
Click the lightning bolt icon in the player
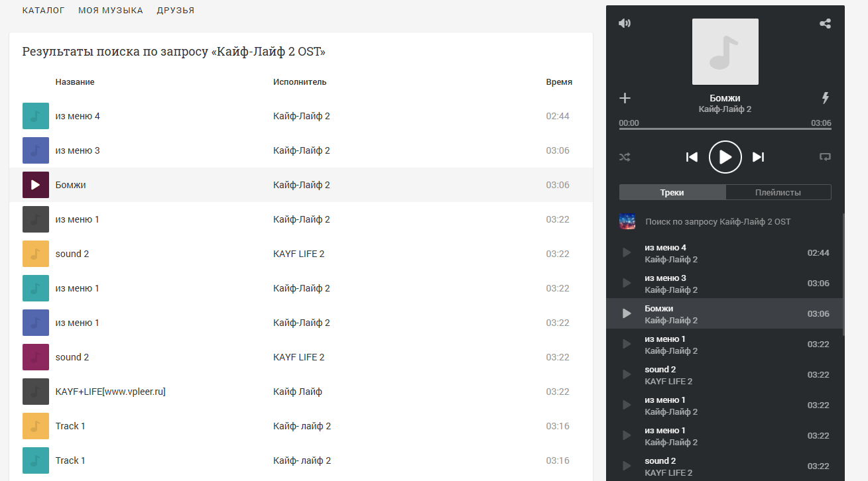tap(826, 98)
